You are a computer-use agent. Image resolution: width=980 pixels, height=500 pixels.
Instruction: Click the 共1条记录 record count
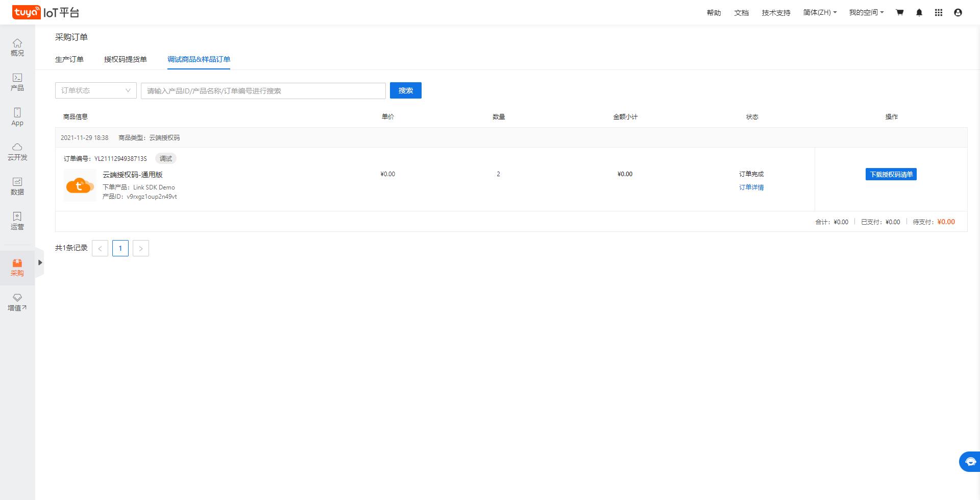pyautogui.click(x=71, y=248)
